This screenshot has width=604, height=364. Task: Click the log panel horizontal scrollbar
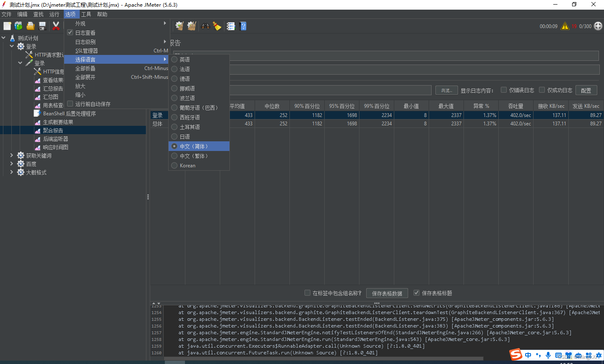coord(323,359)
